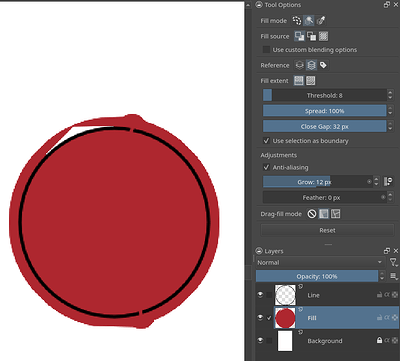Float the Layers docker
The width and height of the screenshot is (400, 361).
click(x=387, y=251)
